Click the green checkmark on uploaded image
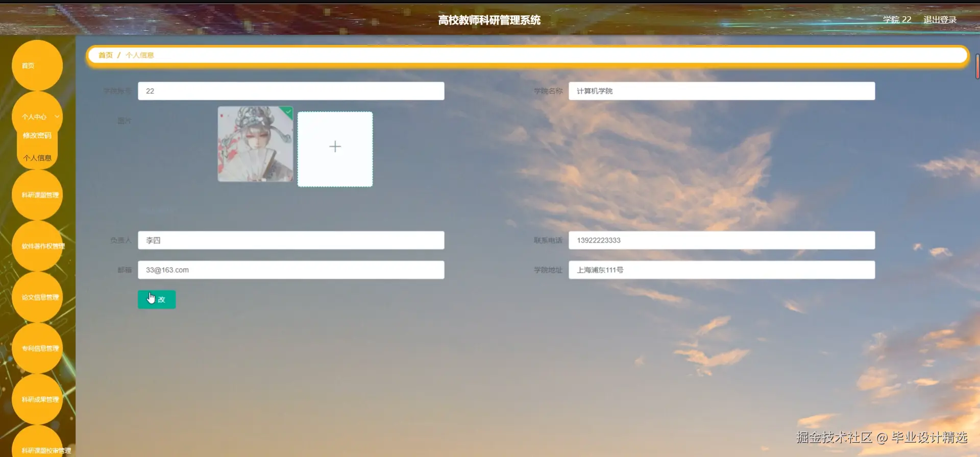The image size is (980, 457). pos(289,111)
